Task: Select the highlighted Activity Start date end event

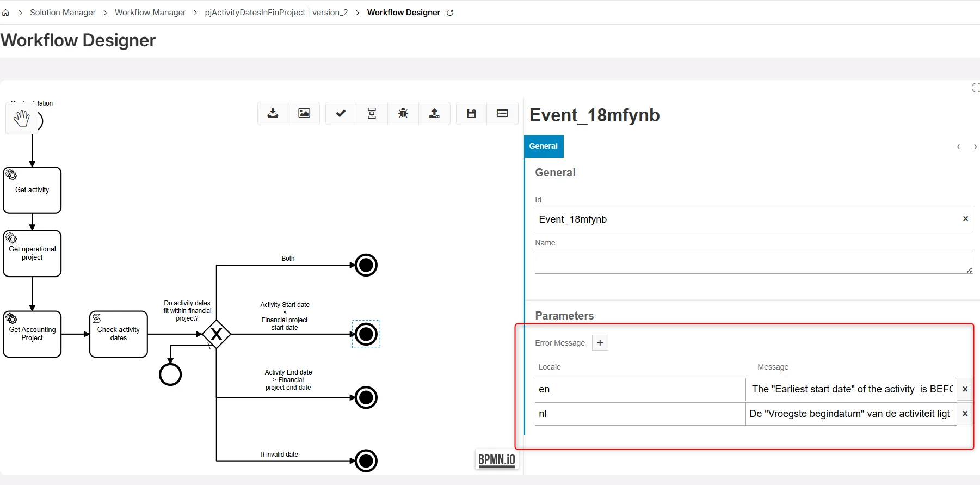Action: click(x=366, y=334)
